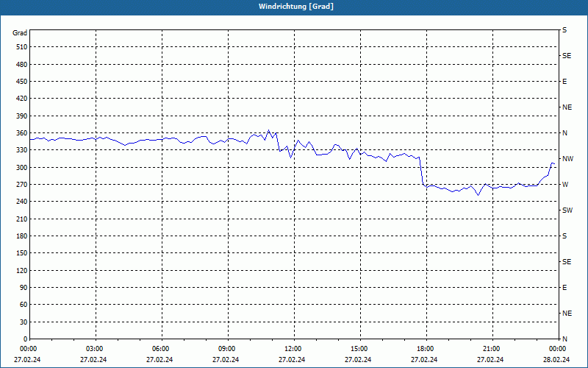Select the 330 y-axis value
The width and height of the screenshot is (588, 368).
tap(22, 150)
